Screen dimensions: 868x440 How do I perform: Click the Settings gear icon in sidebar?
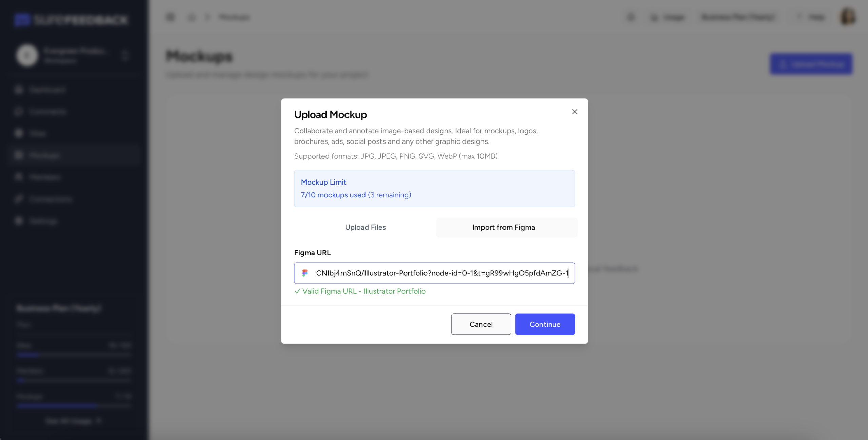[x=19, y=221]
